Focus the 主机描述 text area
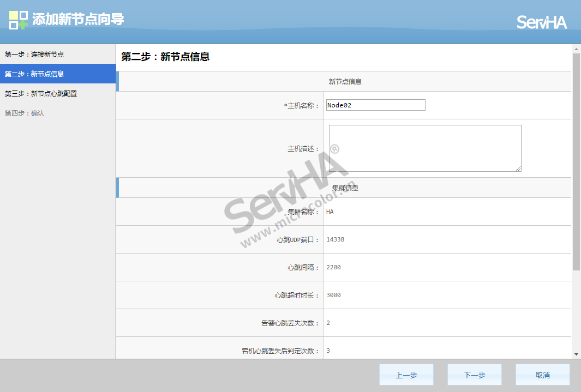Screen dimensions: 581x392 tap(424, 148)
